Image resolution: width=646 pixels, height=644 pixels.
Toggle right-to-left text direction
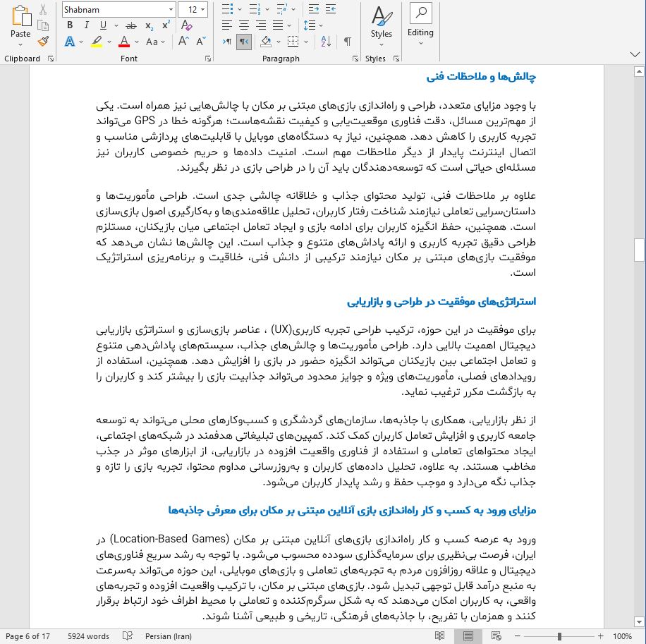click(243, 42)
